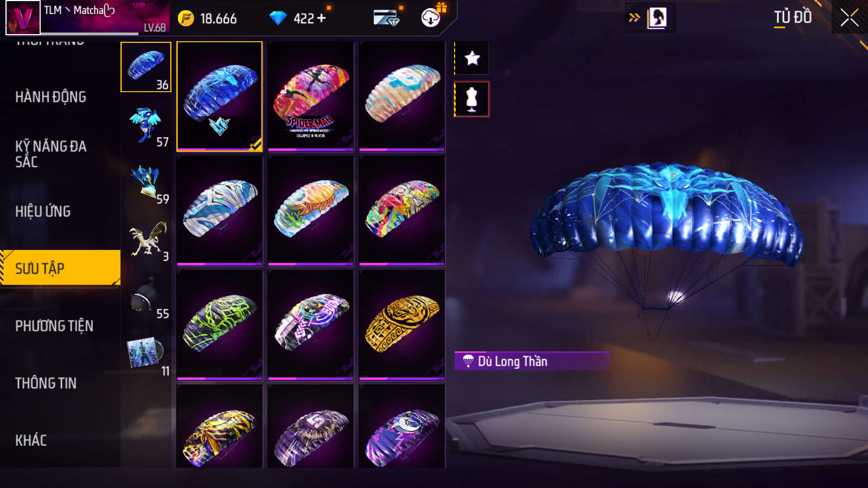The height and width of the screenshot is (488, 868).
Task: Choose the Spider-Man parachute skin
Action: [x=311, y=97]
